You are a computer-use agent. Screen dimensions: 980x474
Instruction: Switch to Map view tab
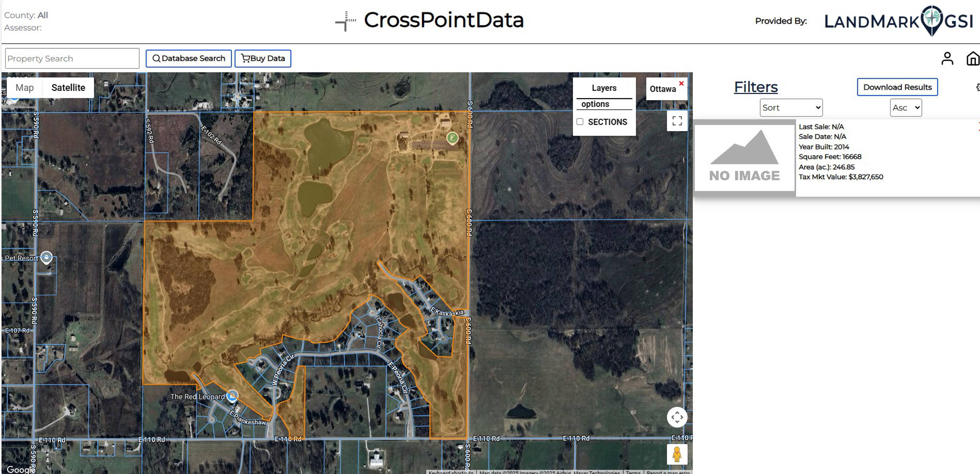25,87
